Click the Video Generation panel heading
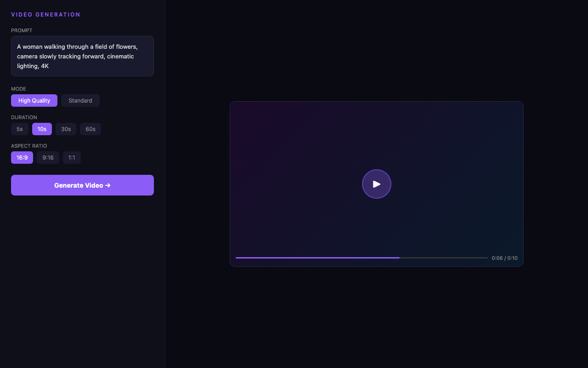The width and height of the screenshot is (588, 368). [x=46, y=15]
